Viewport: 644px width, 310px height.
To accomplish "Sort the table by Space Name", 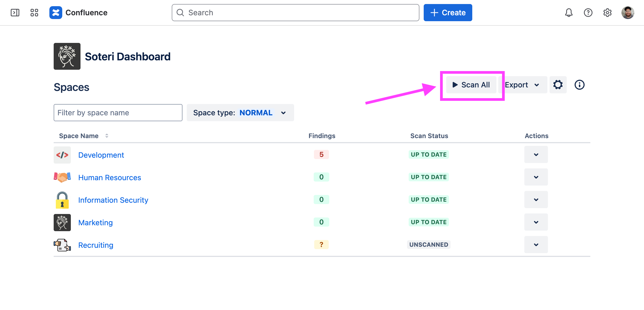I will pos(83,136).
